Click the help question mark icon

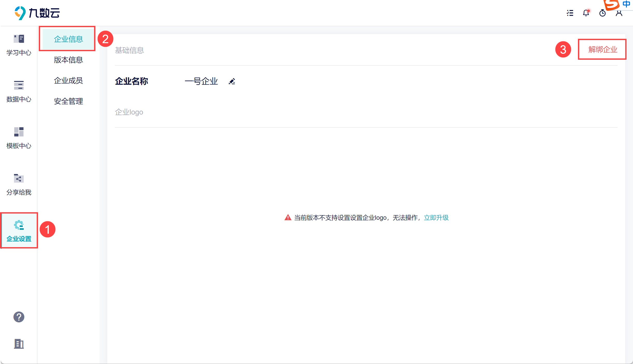(x=19, y=317)
